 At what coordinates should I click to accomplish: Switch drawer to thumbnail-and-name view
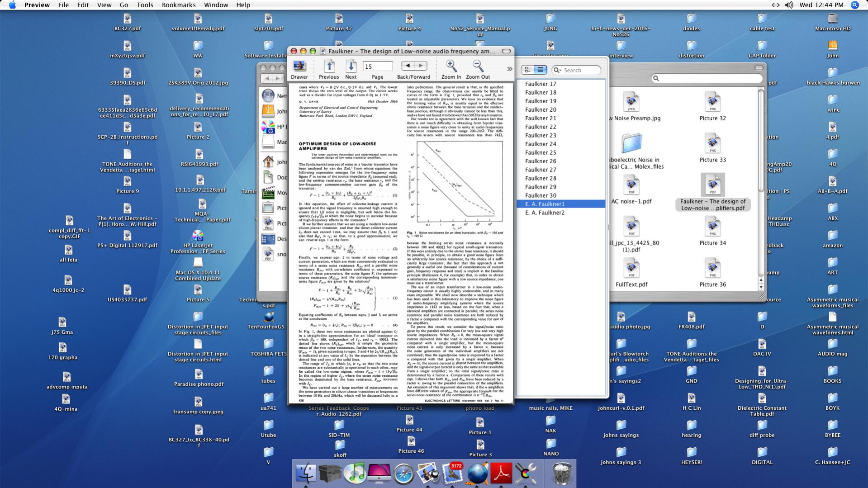[x=527, y=70]
